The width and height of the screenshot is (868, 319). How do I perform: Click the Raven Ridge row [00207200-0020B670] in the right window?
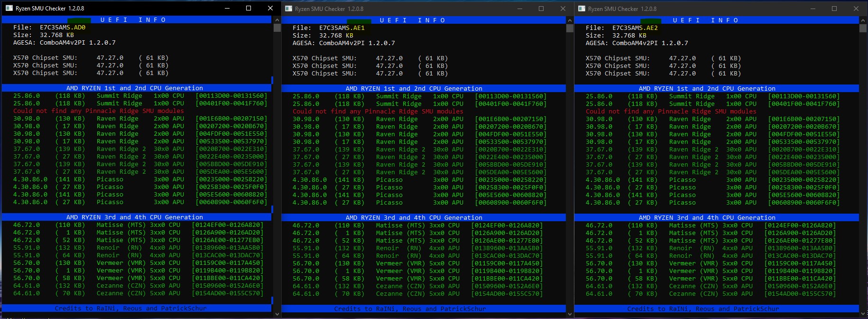713,127
